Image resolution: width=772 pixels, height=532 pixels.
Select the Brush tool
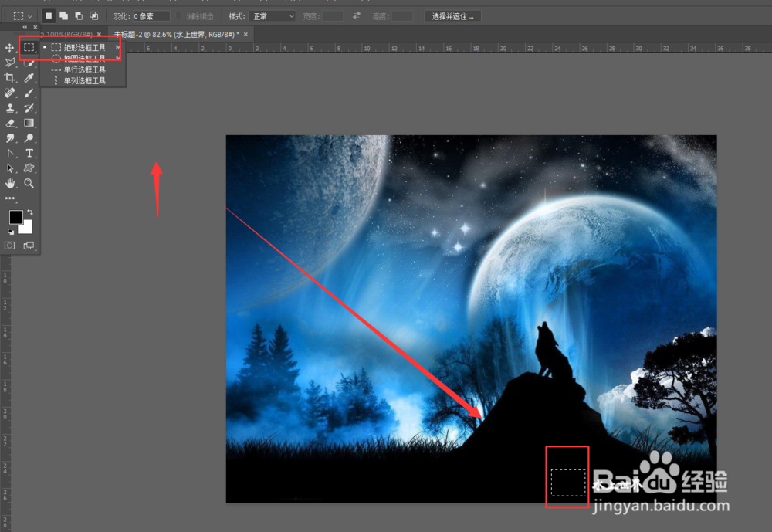click(29, 93)
